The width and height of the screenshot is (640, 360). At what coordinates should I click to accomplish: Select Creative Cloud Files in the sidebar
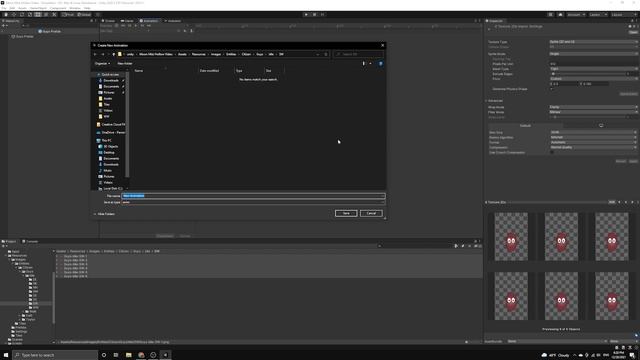click(111, 124)
